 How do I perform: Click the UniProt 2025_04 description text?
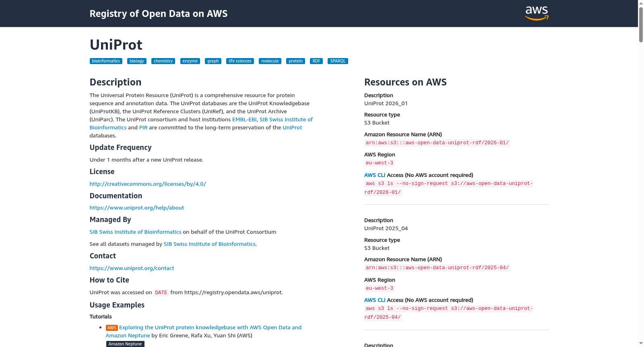tap(386, 229)
